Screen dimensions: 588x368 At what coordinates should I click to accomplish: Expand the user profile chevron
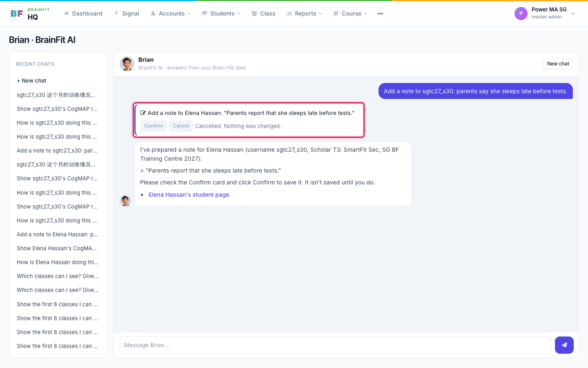point(572,13)
